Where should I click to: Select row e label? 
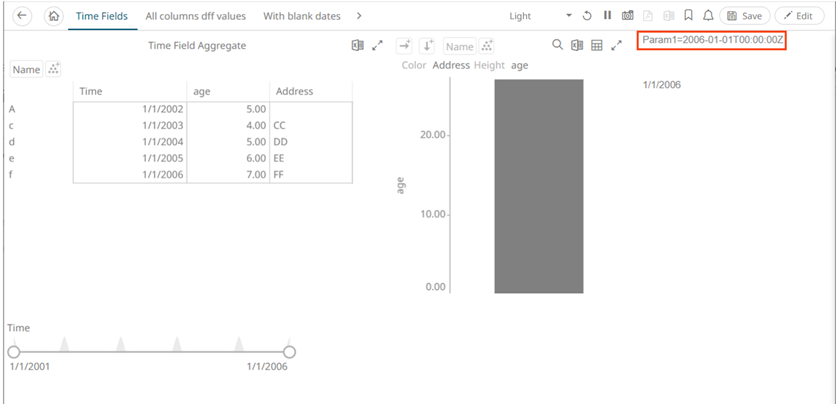(12, 158)
